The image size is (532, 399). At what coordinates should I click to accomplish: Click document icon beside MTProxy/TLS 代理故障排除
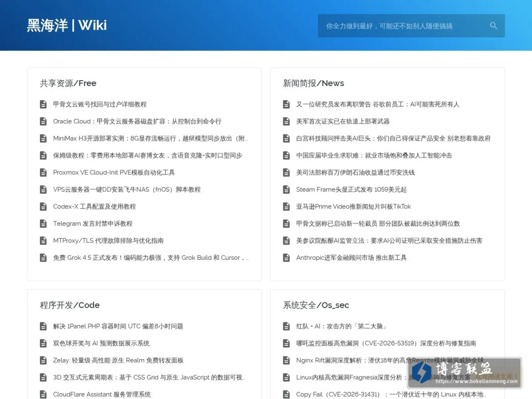tap(43, 241)
